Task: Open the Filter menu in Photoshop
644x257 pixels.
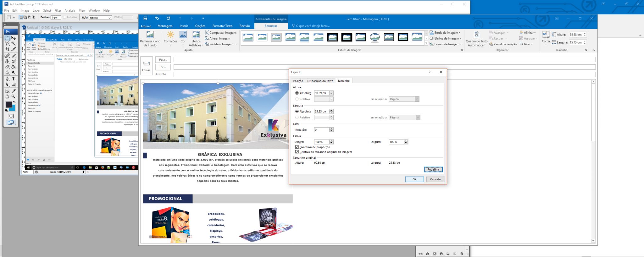Action: point(58,10)
